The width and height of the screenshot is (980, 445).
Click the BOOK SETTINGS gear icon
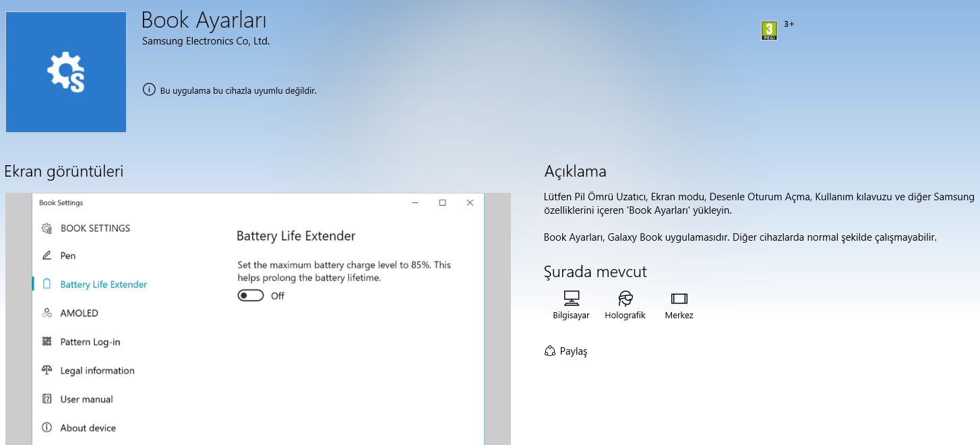click(47, 229)
